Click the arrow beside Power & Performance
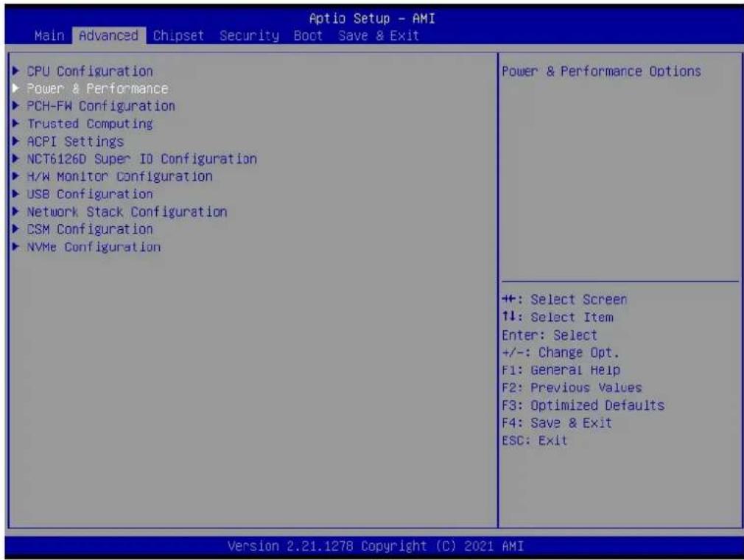Viewport: 744px width, 560px height. point(15,88)
